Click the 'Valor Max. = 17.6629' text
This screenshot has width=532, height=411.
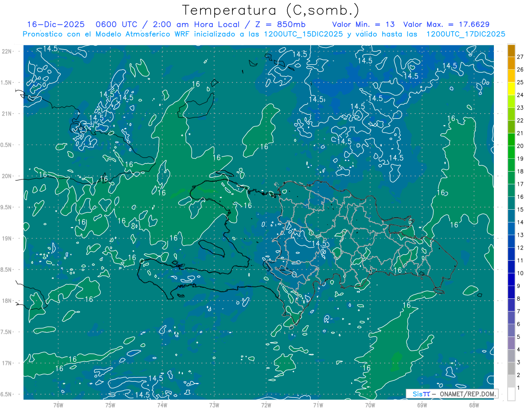[446, 24]
